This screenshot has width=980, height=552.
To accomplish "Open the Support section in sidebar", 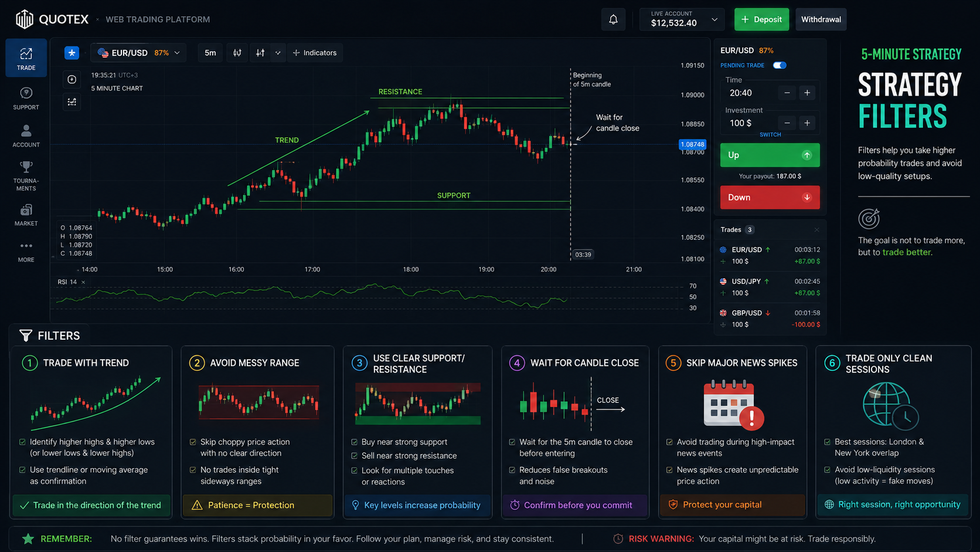I will tap(26, 98).
